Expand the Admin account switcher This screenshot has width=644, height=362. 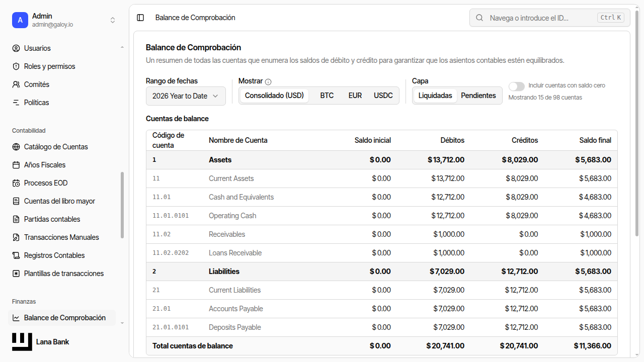coord(64,20)
